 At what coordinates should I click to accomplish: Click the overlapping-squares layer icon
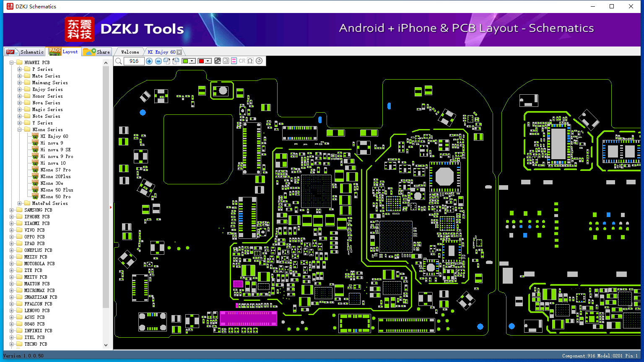218,61
